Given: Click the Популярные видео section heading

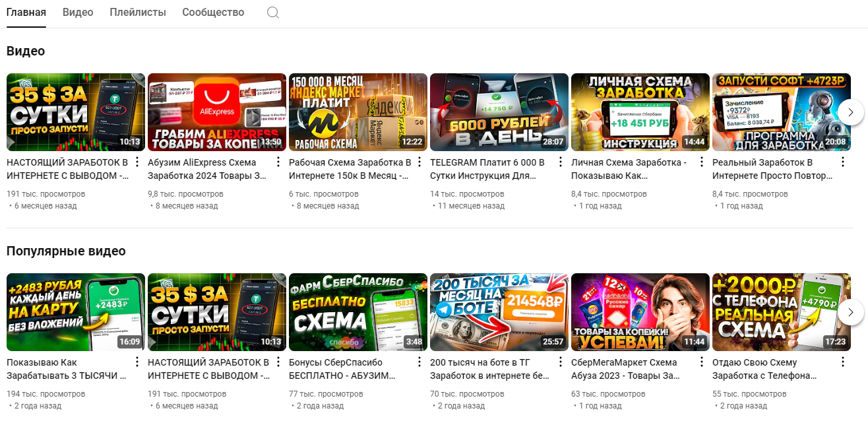Looking at the screenshot, I should click(66, 251).
